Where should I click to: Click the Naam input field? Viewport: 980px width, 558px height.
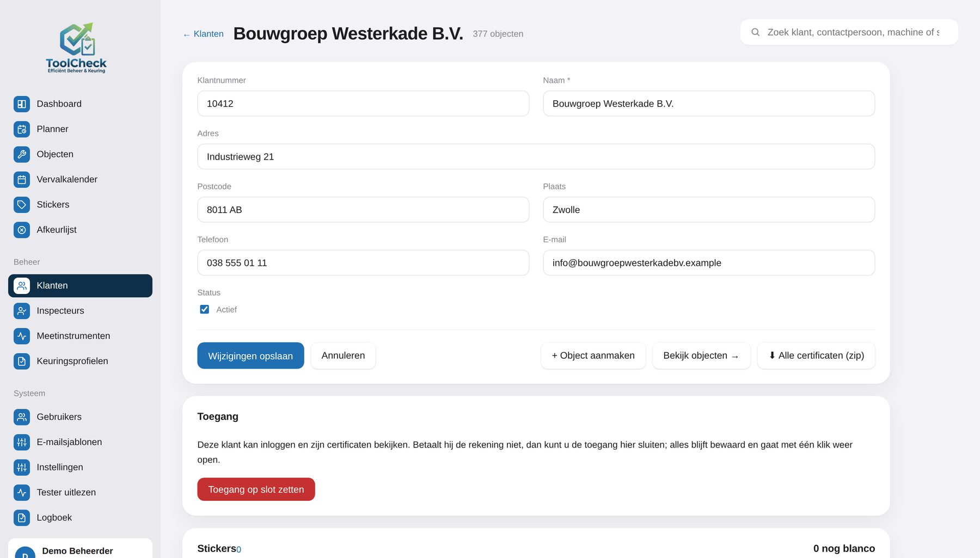click(709, 103)
